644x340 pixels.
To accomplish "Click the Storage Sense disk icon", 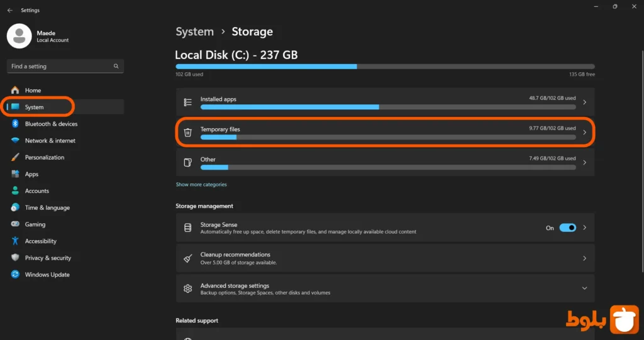I will click(187, 228).
